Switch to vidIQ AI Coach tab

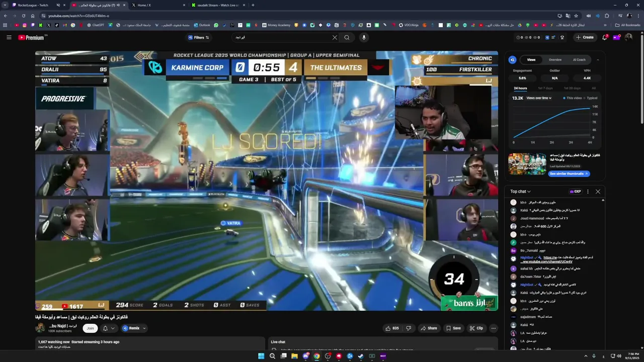[x=580, y=60]
